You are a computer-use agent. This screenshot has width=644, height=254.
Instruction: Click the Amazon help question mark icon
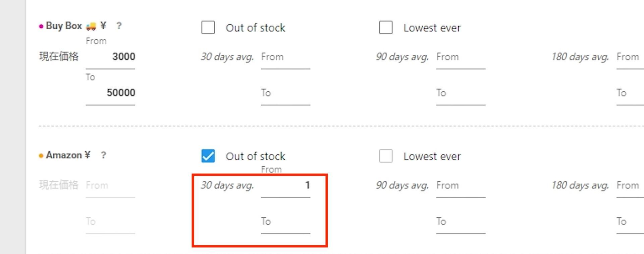[x=103, y=155]
